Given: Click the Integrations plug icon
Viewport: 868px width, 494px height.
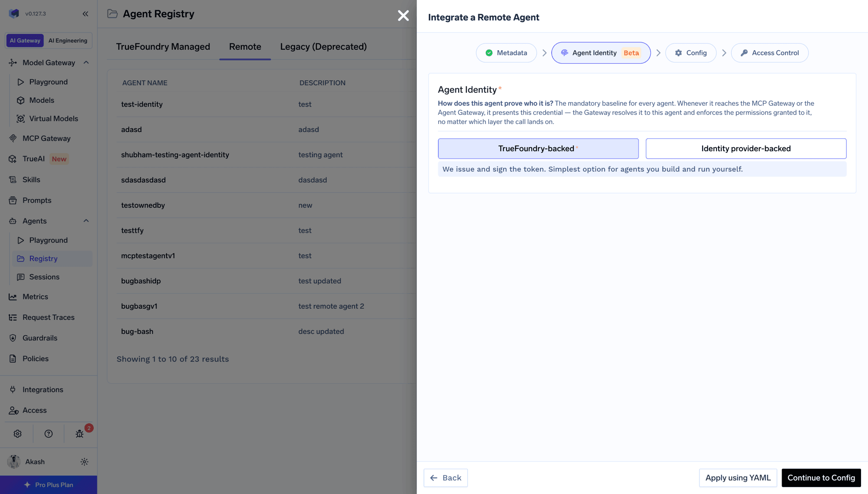Looking at the screenshot, I should [x=13, y=389].
